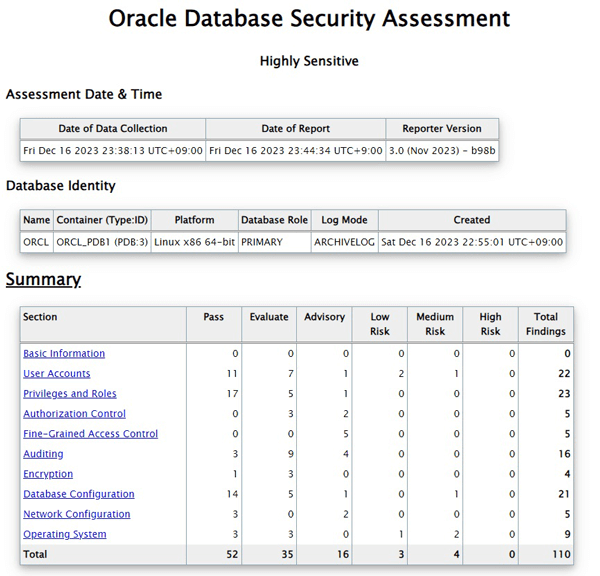Click the 'Log Mode' column header
This screenshot has height=576, width=600.
[344, 220]
